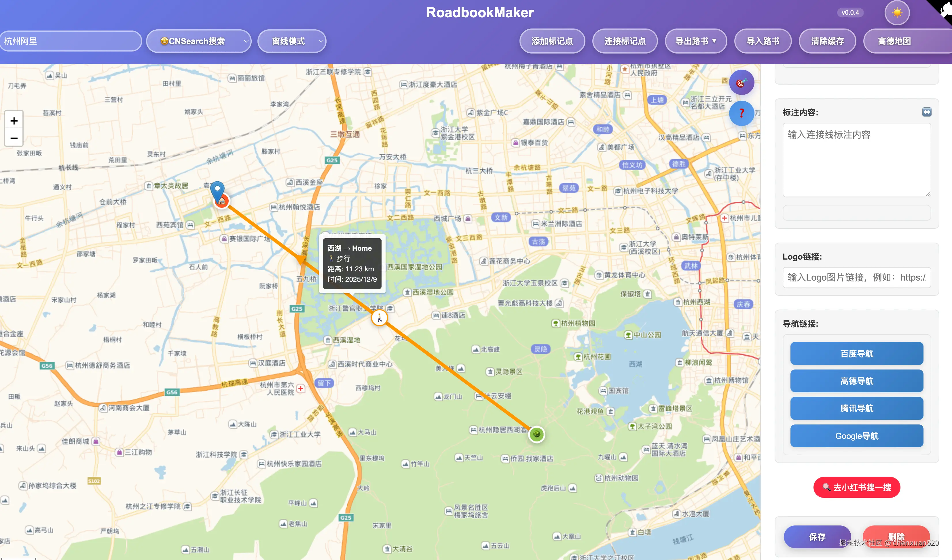Click the left-right arrows icon beside 标注内容
The width and height of the screenshot is (952, 560).
(926, 112)
